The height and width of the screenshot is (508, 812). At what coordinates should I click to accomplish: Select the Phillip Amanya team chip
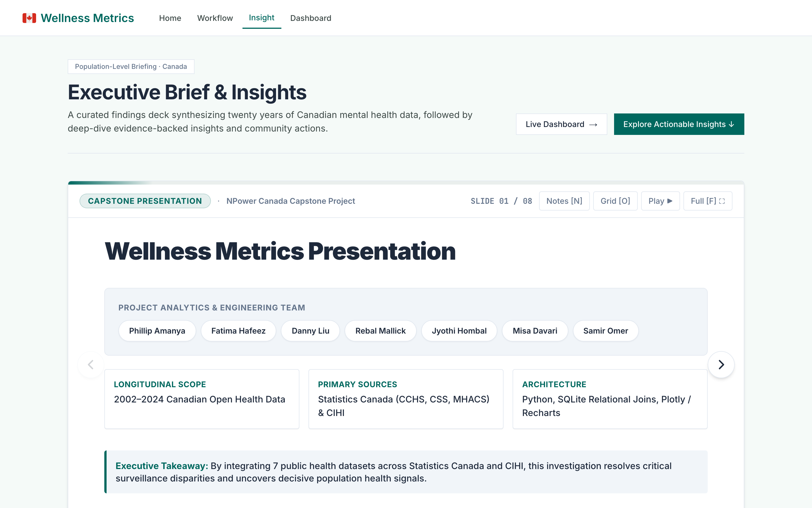pyautogui.click(x=157, y=331)
